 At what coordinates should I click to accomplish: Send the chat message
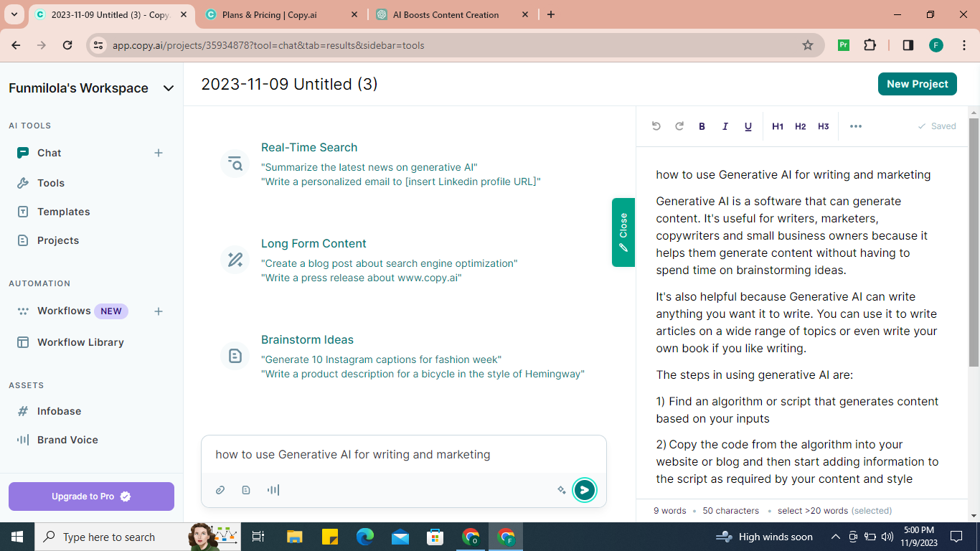pos(585,490)
